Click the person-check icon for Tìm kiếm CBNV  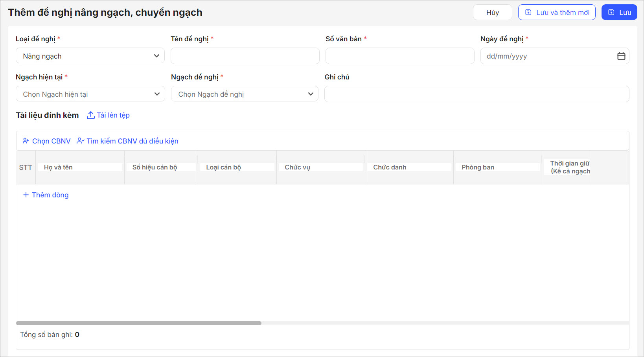click(x=80, y=141)
